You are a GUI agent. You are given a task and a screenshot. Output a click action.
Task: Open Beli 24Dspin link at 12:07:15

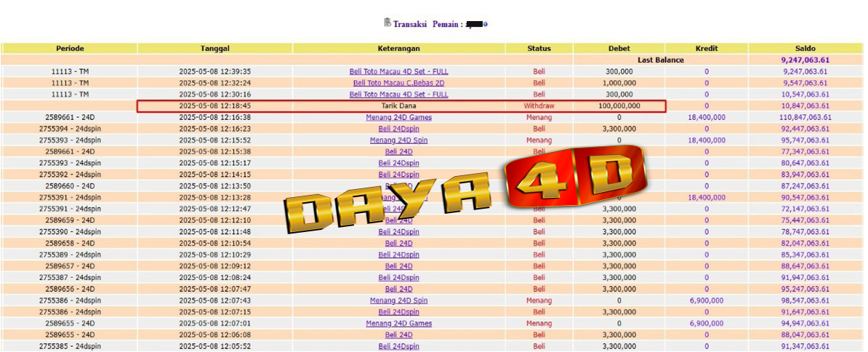coord(398,312)
